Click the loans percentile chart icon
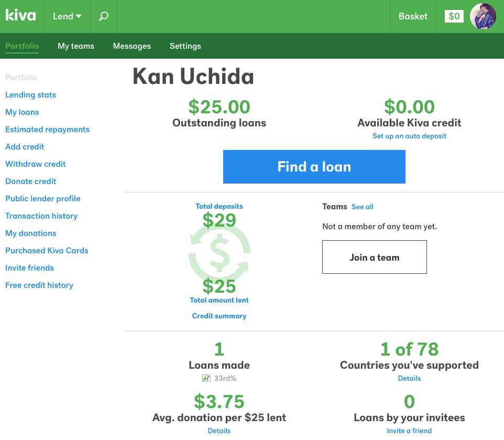This screenshot has height=440, width=504. (x=206, y=378)
